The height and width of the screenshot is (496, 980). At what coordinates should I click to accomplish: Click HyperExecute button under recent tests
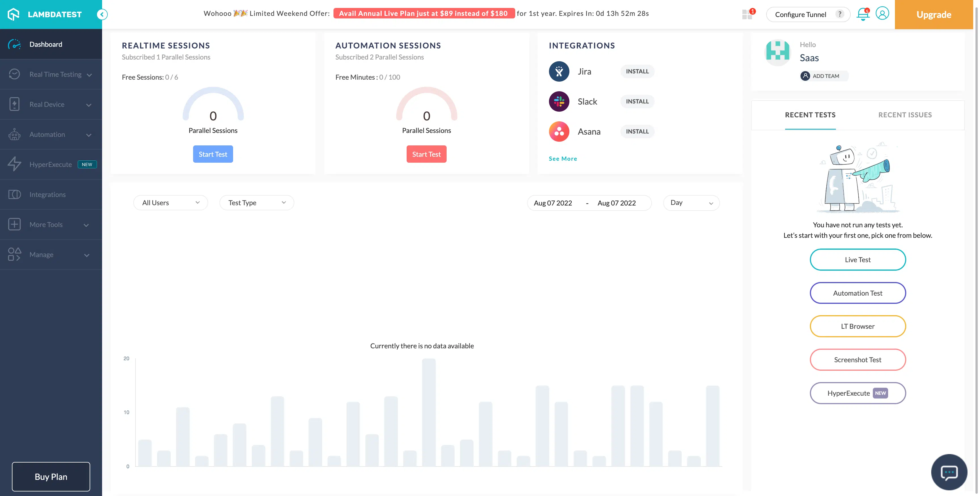click(857, 393)
